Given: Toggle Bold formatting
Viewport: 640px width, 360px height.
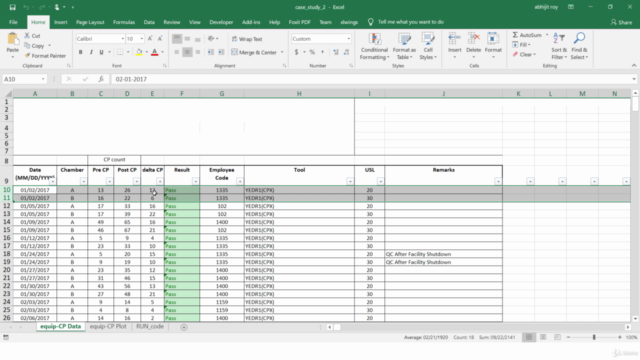Looking at the screenshot, I should [x=80, y=52].
